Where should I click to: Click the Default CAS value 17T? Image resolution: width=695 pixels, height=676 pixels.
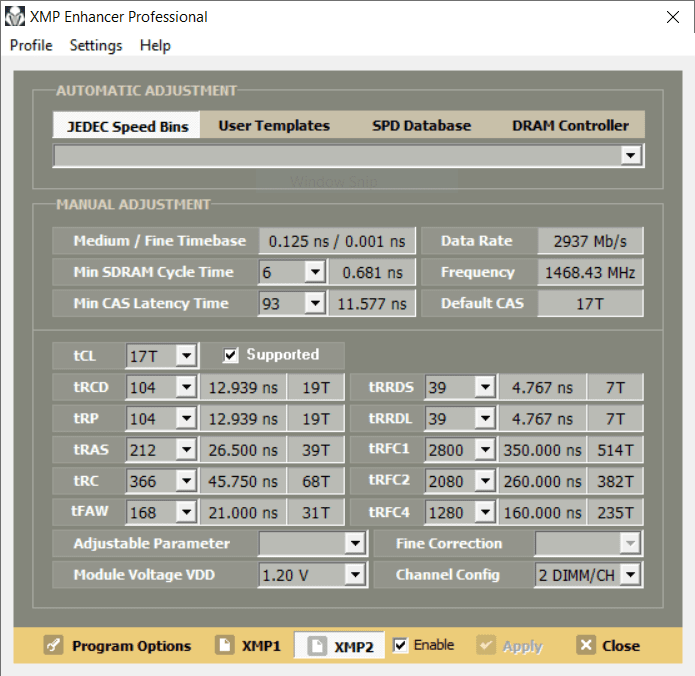pos(590,303)
